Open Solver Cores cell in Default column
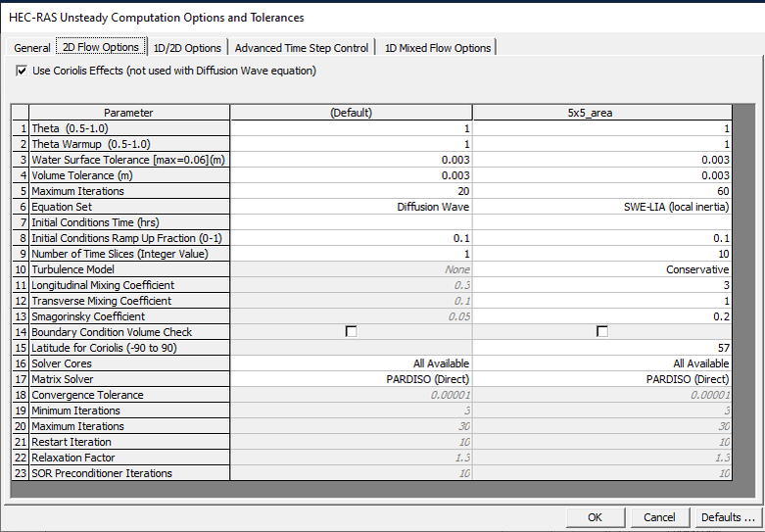This screenshot has height=532, width=765. (x=351, y=363)
